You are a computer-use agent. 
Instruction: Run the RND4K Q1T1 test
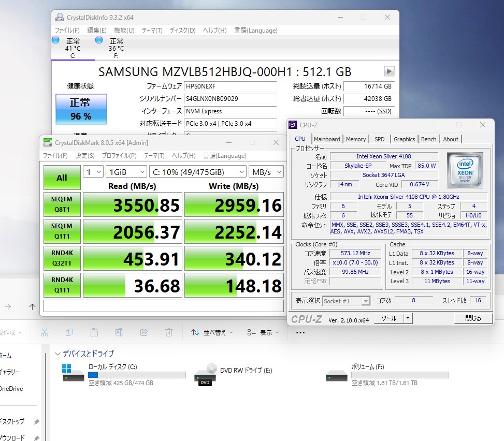click(x=62, y=285)
